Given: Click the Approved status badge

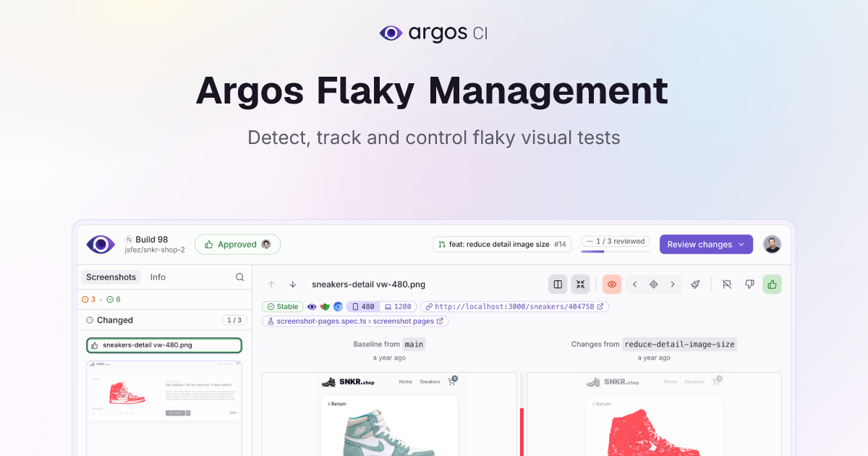Looking at the screenshot, I should pyautogui.click(x=238, y=245).
